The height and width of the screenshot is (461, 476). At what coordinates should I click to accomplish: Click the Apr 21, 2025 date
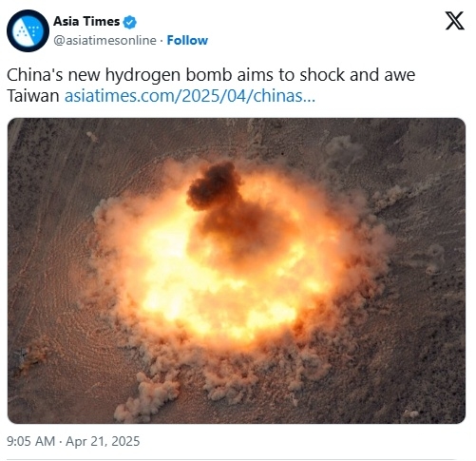[x=103, y=441]
